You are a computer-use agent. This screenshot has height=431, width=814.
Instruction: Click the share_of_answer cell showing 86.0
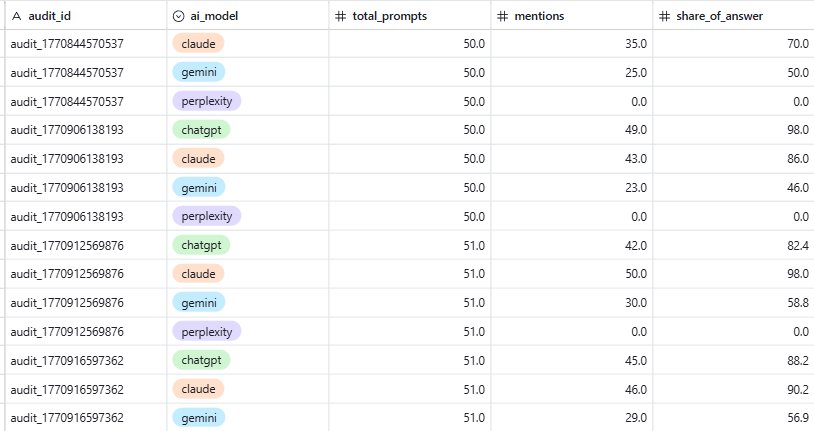733,159
